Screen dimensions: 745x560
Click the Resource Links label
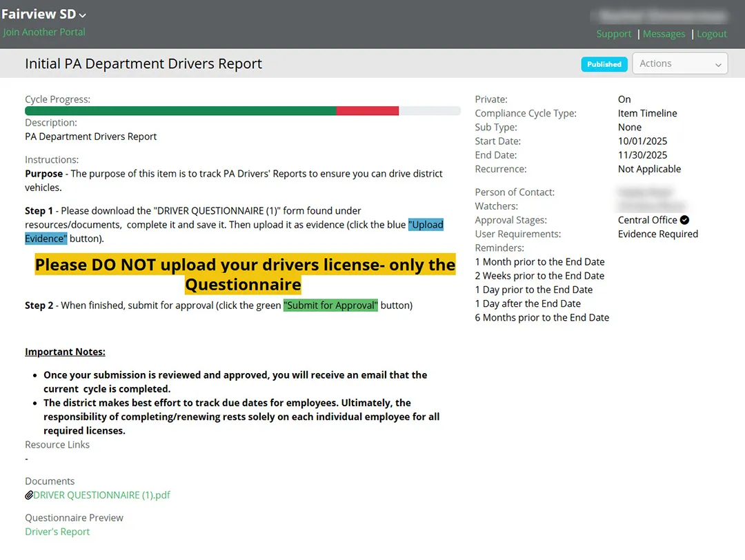(57, 445)
